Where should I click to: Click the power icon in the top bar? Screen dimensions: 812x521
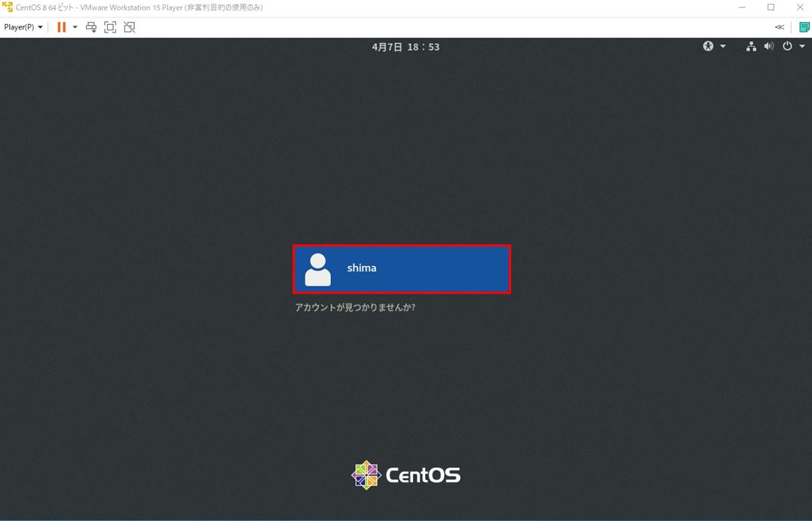[x=787, y=46]
